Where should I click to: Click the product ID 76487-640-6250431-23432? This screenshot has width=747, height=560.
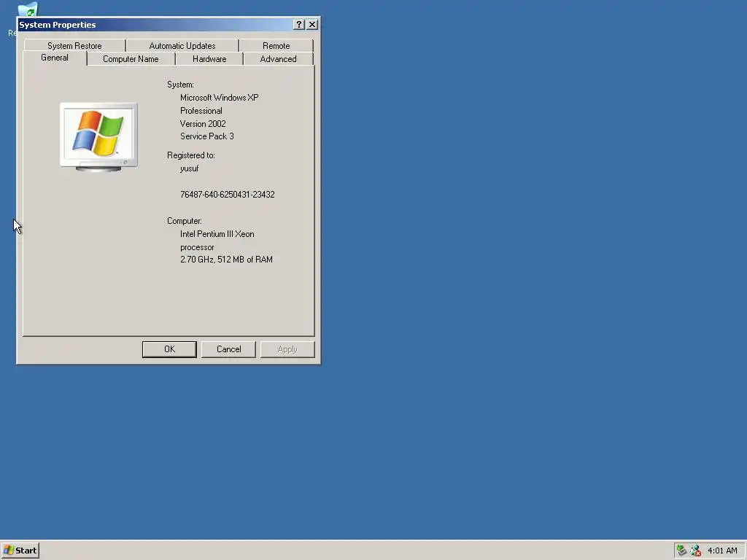pyautogui.click(x=228, y=195)
